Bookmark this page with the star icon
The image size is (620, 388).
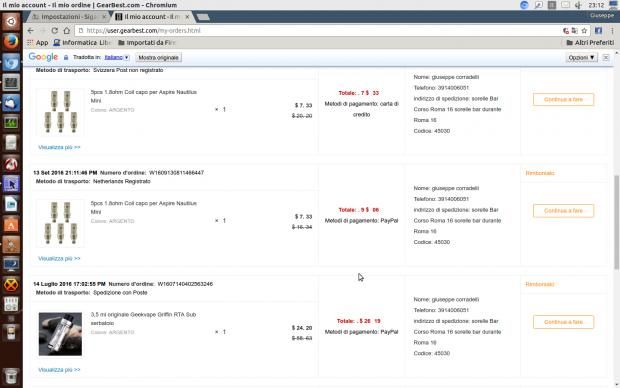[x=584, y=30]
